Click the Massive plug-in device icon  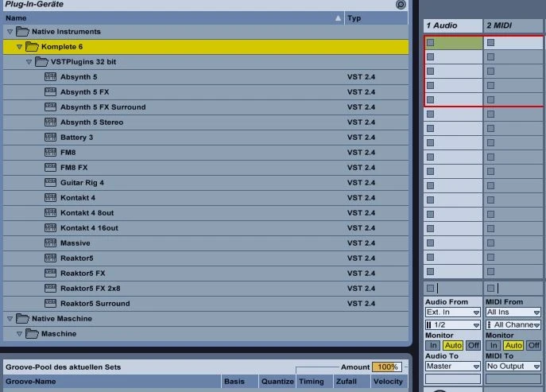coord(51,243)
